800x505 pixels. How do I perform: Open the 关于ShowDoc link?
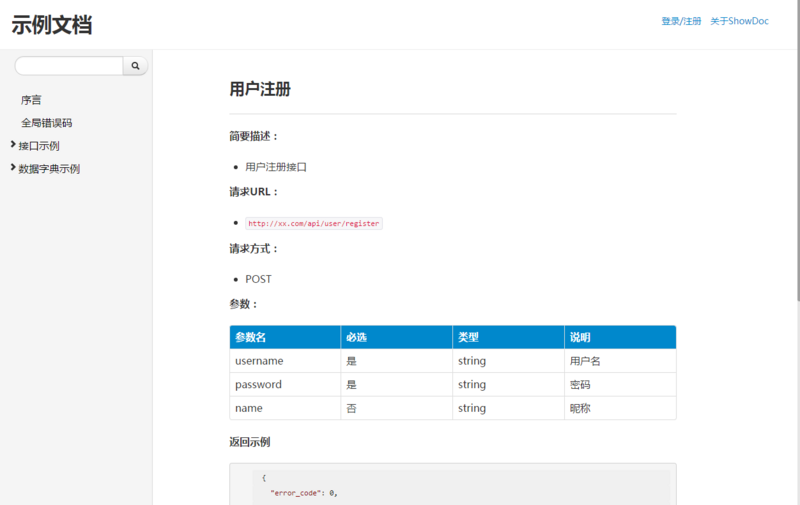(x=739, y=21)
